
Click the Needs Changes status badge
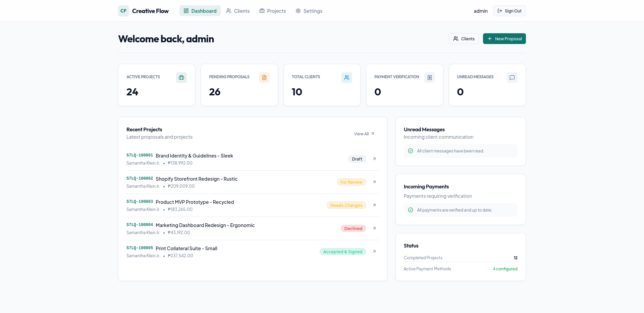click(x=346, y=205)
